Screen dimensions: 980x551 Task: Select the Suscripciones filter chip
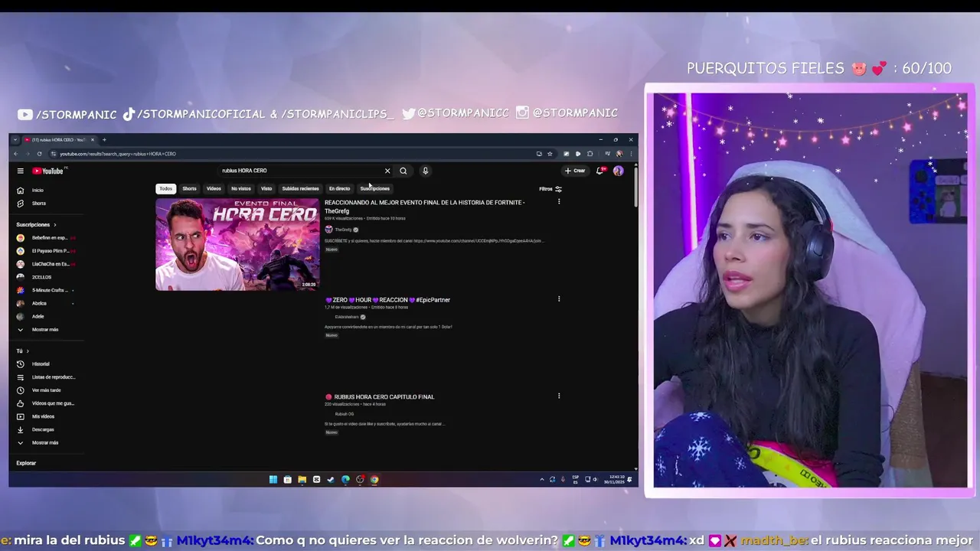click(375, 189)
